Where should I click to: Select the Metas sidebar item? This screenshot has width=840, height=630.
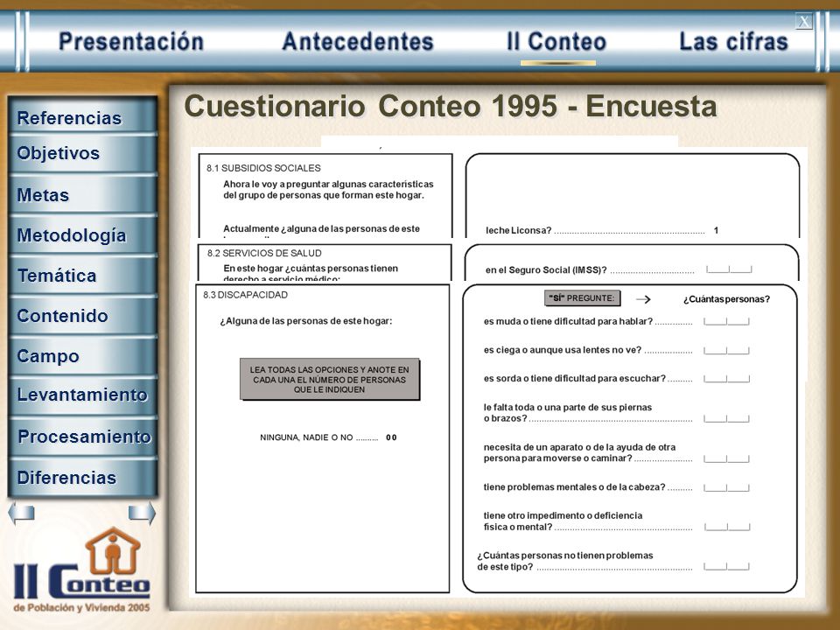(83, 194)
